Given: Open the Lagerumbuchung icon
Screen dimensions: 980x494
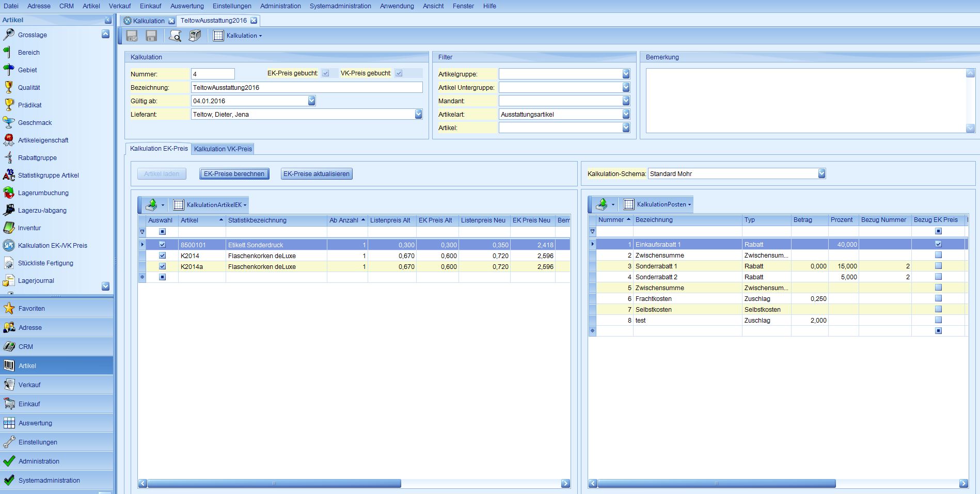Looking at the screenshot, I should pyautogui.click(x=9, y=193).
